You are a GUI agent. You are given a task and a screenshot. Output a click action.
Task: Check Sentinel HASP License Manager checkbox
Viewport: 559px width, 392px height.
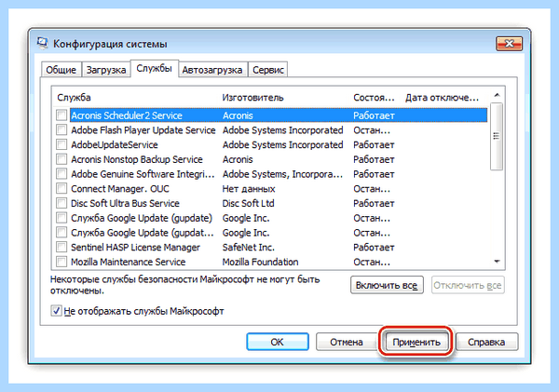tap(61, 247)
